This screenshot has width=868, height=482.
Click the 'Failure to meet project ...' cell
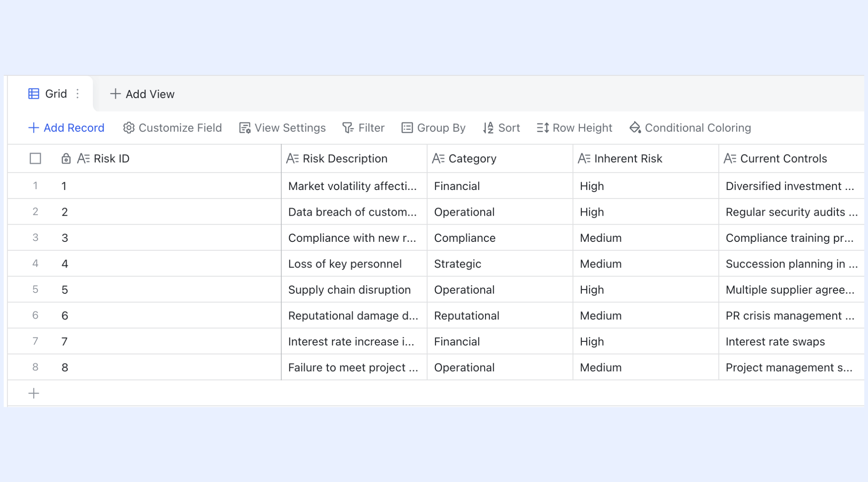pyautogui.click(x=354, y=367)
